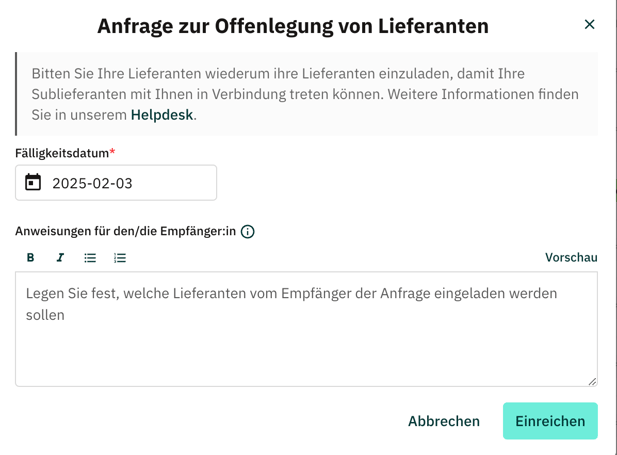Click the text area resize handle
Screen dimensions: 617x455
coord(592,381)
